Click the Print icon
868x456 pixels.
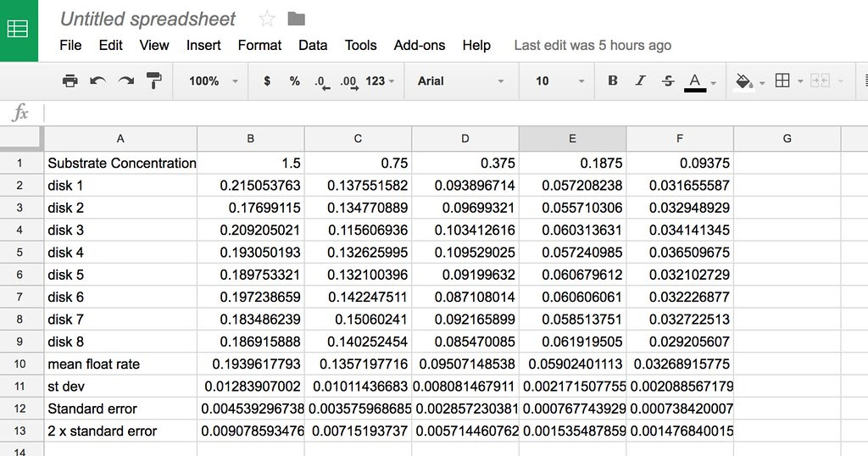pos(70,81)
